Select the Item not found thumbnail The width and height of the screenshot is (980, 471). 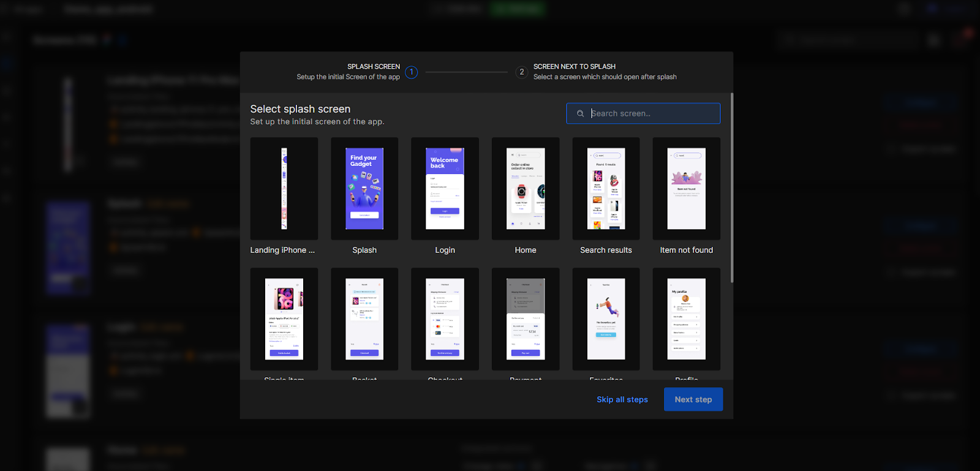687,189
